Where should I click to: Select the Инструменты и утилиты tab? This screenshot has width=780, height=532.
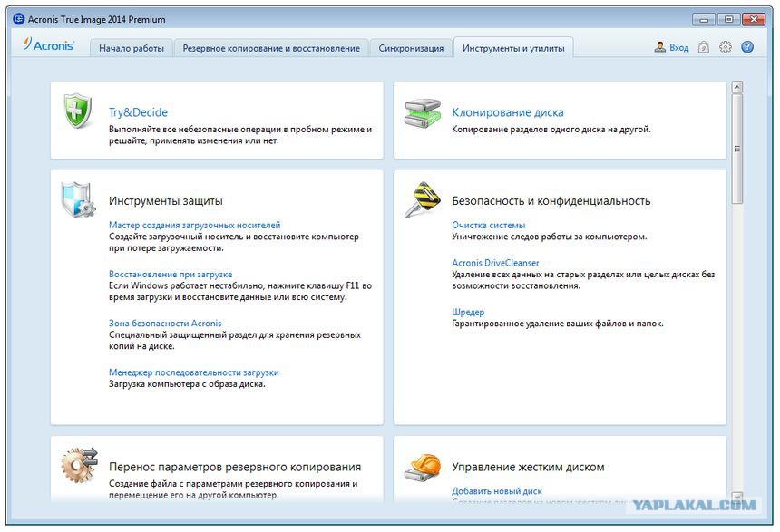pyautogui.click(x=513, y=48)
